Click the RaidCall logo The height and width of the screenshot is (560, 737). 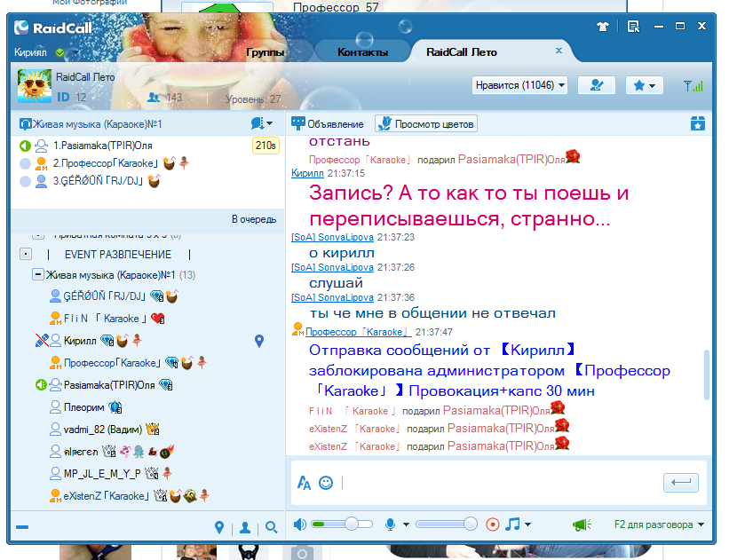click(52, 28)
